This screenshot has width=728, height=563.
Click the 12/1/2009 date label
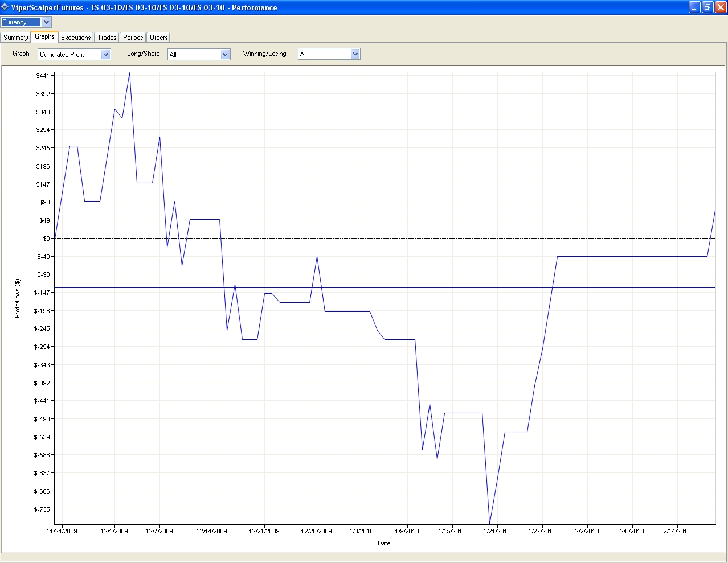tap(114, 531)
